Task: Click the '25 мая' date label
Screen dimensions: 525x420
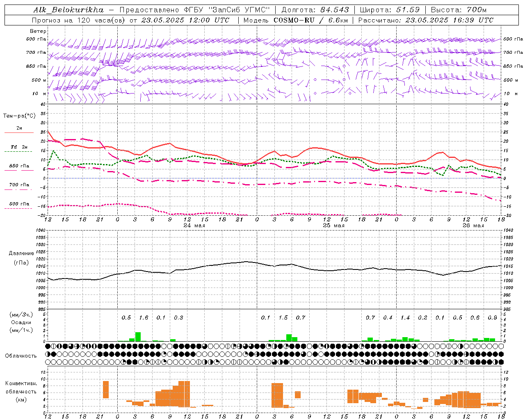Action: (334, 226)
